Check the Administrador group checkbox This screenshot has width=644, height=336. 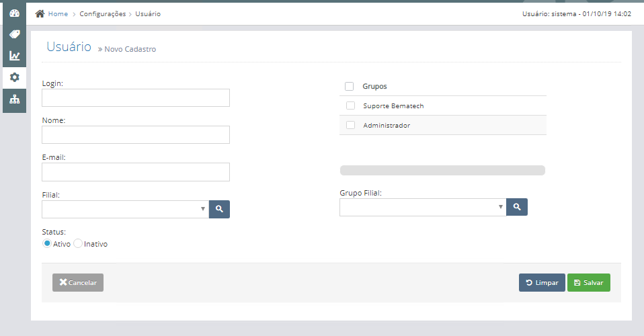(x=350, y=125)
